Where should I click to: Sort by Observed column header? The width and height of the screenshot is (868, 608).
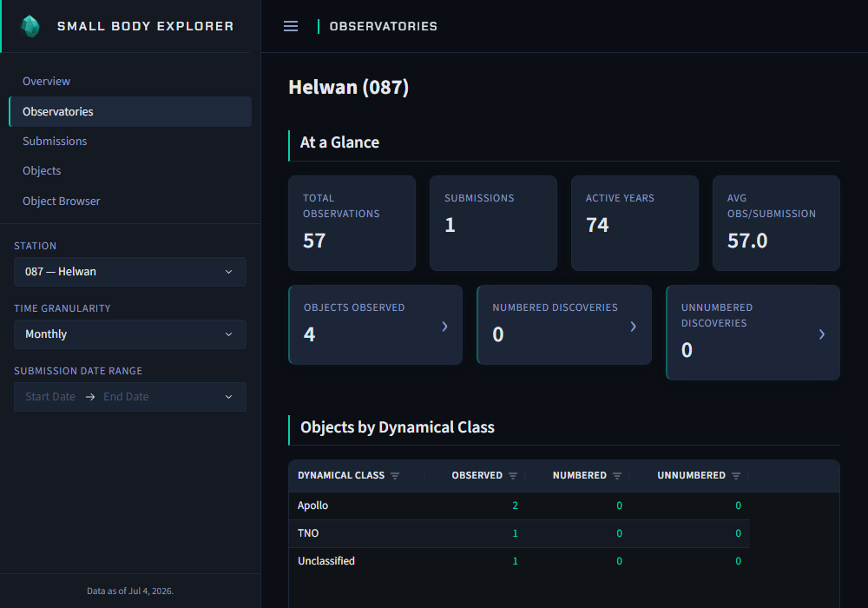coord(477,476)
